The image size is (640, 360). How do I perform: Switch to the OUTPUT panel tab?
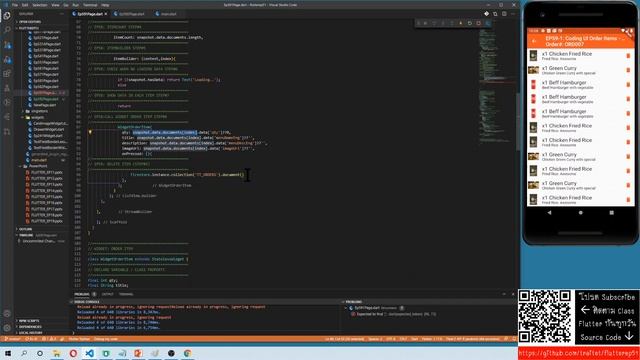point(107,294)
